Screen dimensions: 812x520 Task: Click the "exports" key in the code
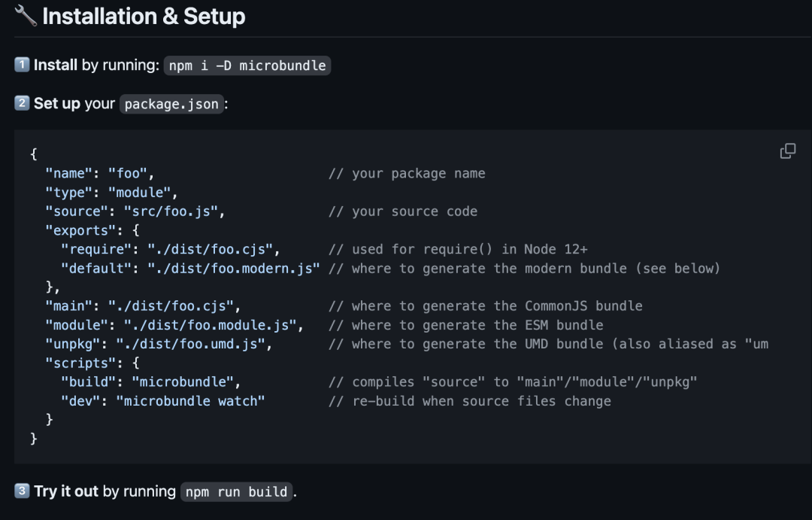coord(80,230)
